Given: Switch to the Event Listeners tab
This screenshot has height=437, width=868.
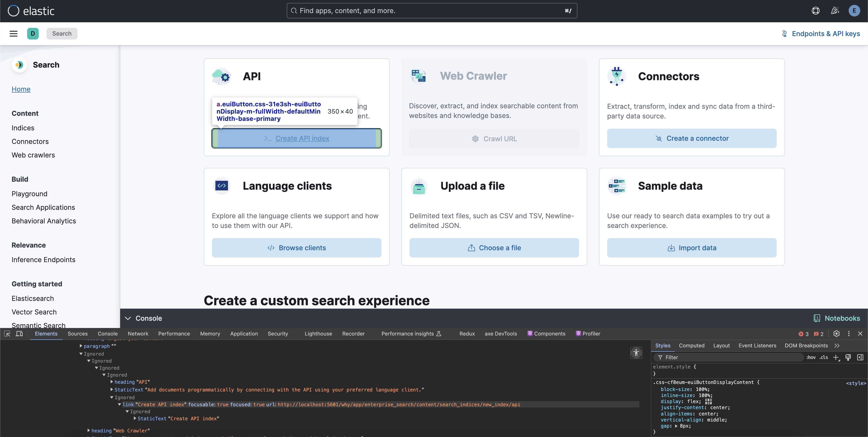Looking at the screenshot, I should [757, 345].
